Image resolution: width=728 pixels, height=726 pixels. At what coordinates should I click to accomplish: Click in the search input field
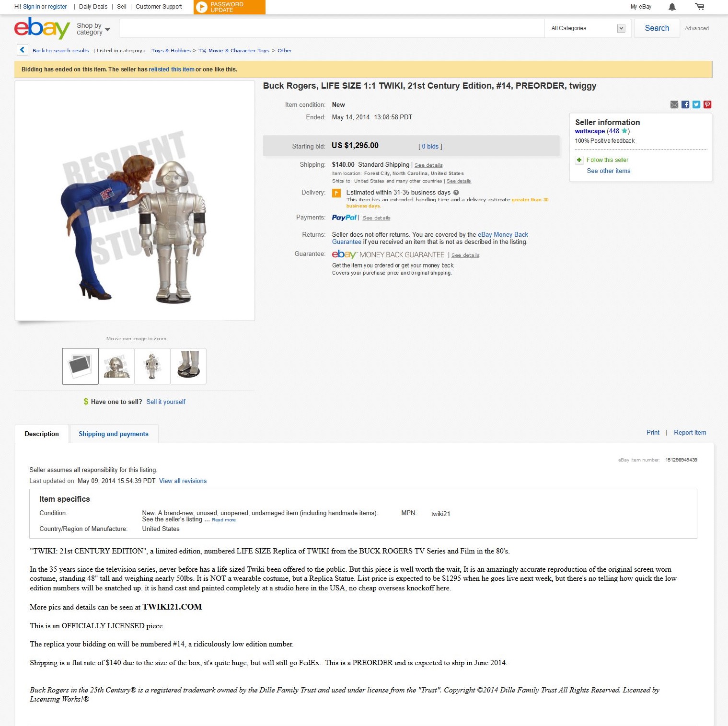[332, 28]
